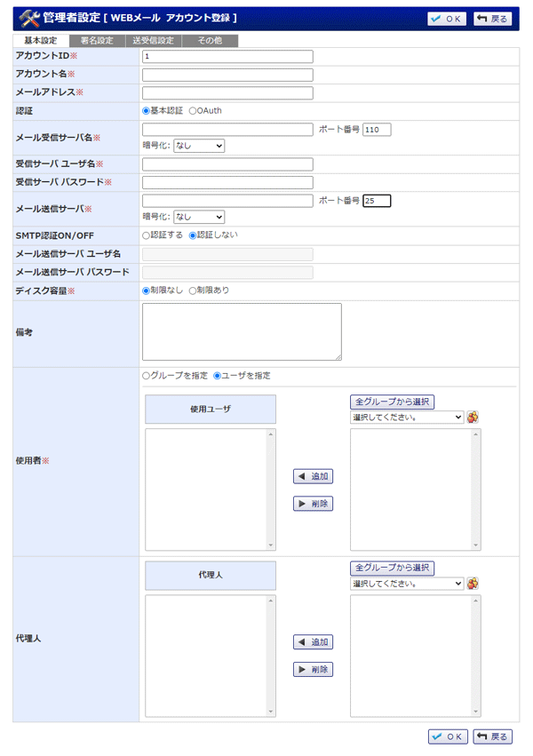Viewport: 533px width, 756px height.
Task: Select the OAuth radio button
Action: 193,111
